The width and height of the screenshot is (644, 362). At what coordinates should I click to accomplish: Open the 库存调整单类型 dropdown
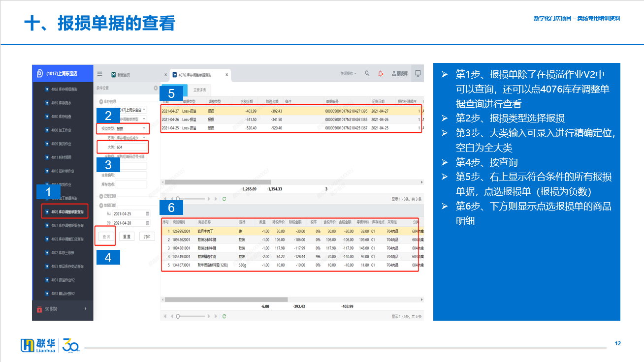(x=144, y=119)
